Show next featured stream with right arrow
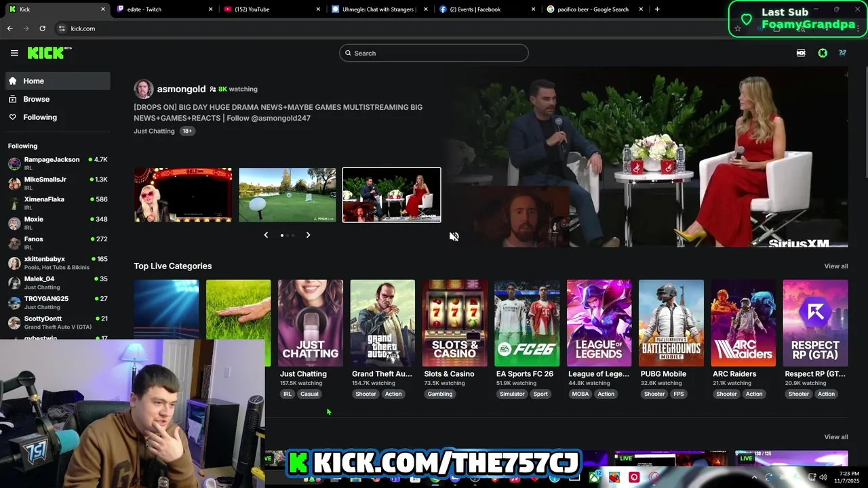 click(308, 235)
